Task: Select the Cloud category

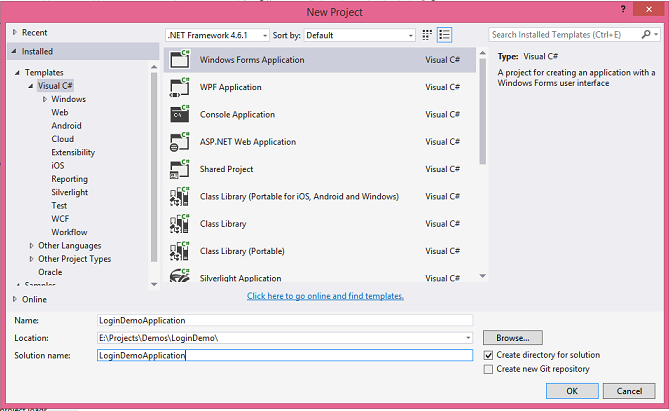Action: click(x=62, y=139)
